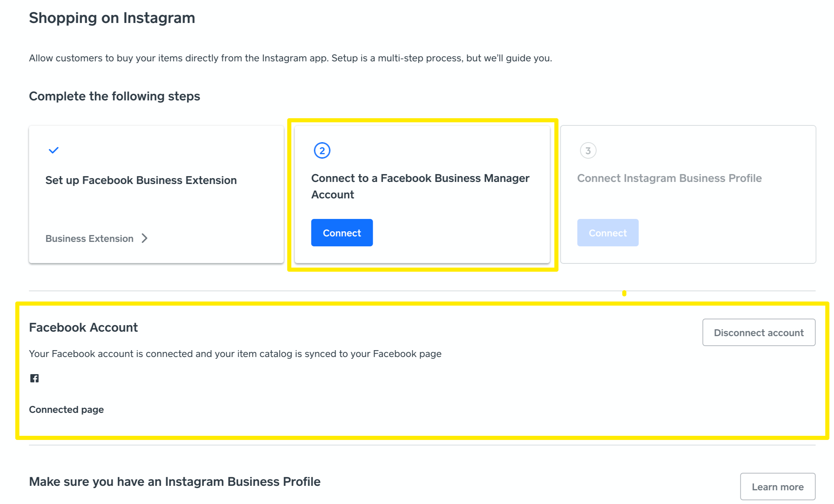This screenshot has width=834, height=504.
Task: Click the Facebook logo icon
Action: 34,378
